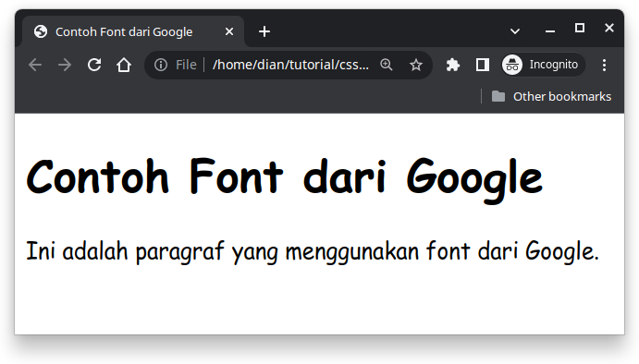The width and height of the screenshot is (639, 364).
Task: Bookmark this page with the star
Action: (x=416, y=65)
